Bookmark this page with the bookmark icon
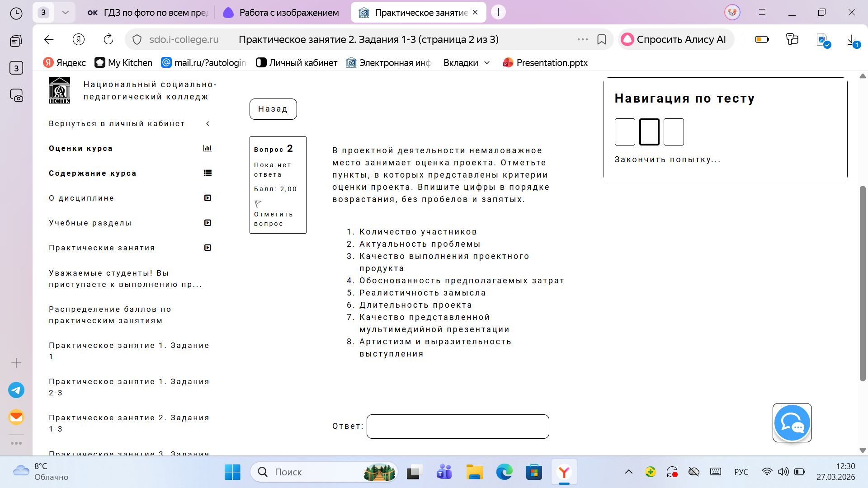Image resolution: width=868 pixels, height=488 pixels. tap(602, 39)
